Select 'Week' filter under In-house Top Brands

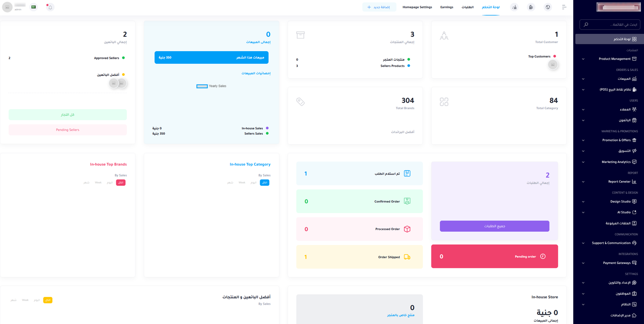click(98, 183)
